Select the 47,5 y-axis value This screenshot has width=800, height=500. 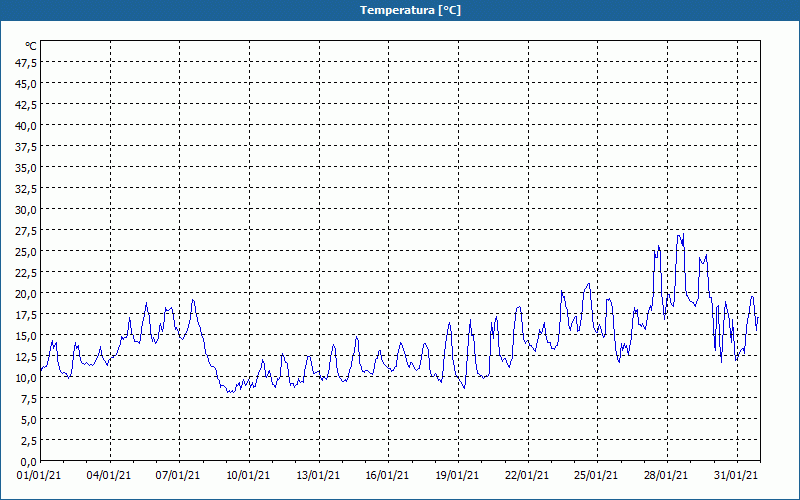point(27,63)
